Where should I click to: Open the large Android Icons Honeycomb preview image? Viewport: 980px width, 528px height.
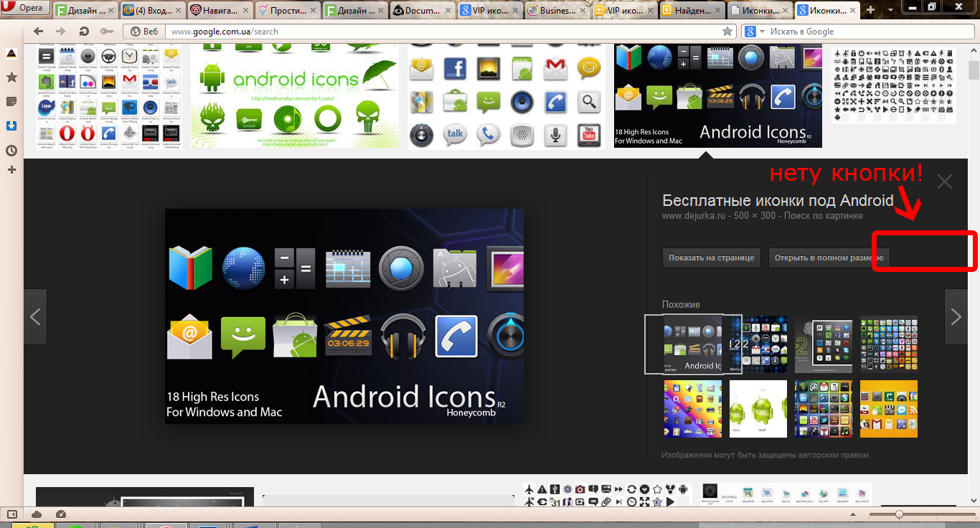point(344,316)
